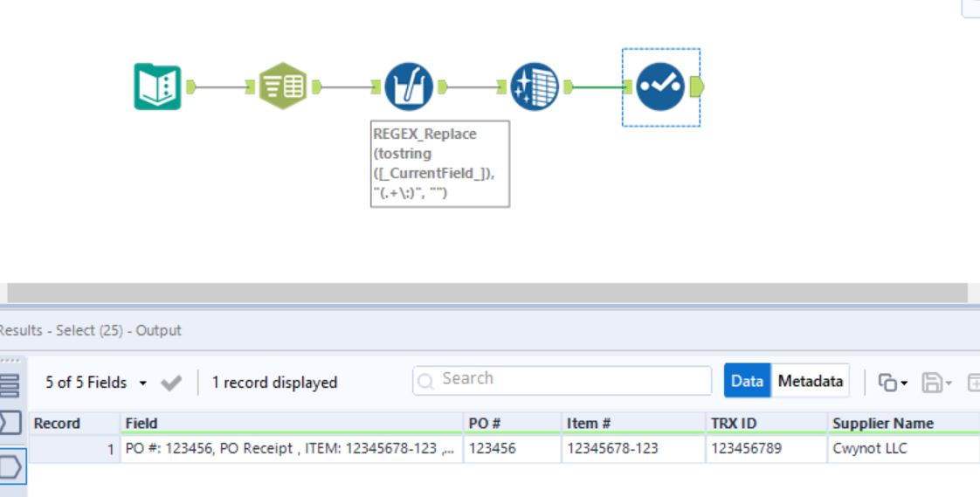Screen dimensions: 980x497
Task: Select the REGEX_Replace annotation box
Action: (439, 163)
